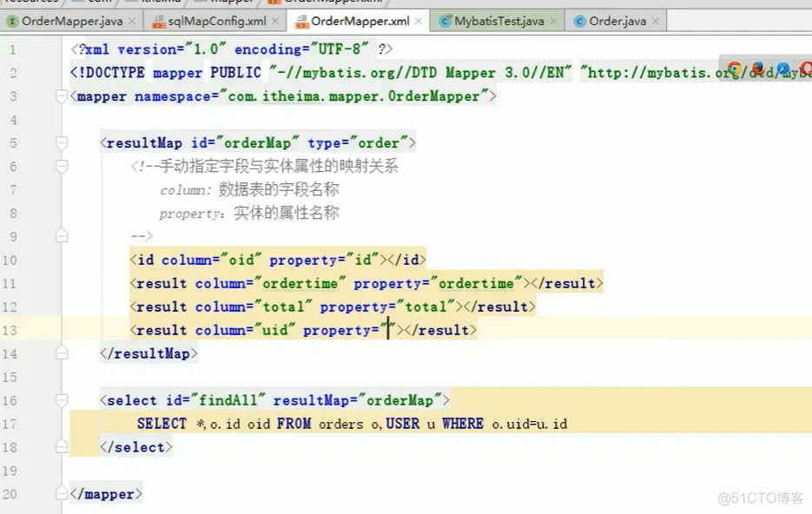Viewport: 812px width, 514px height.
Task: Collapse the mapper tag fold at line 3
Action: (x=61, y=96)
